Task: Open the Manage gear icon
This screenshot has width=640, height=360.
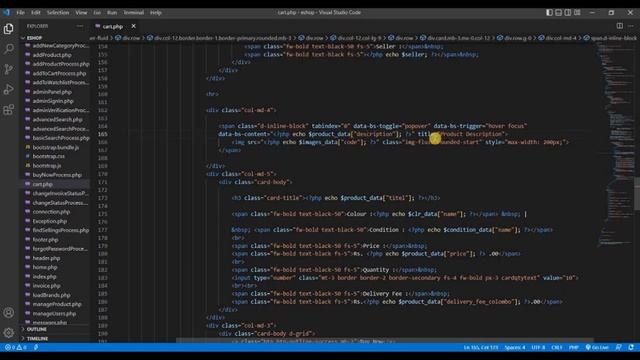Action: point(9,333)
